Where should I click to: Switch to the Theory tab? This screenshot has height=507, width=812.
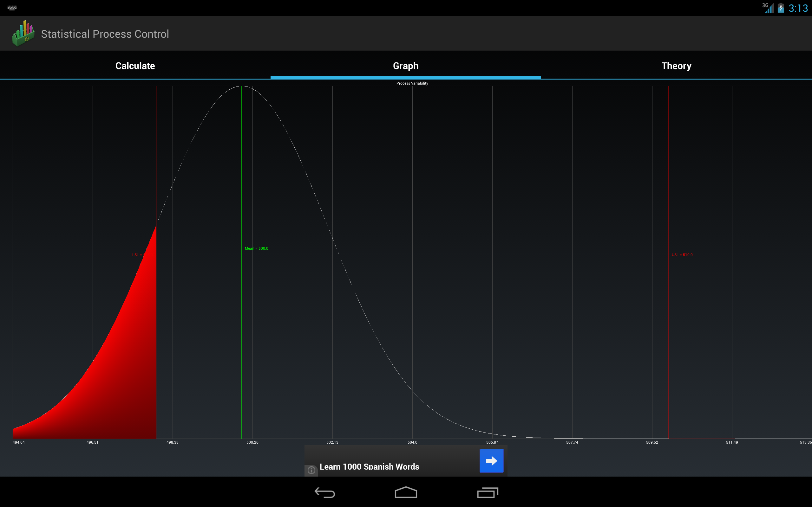point(676,66)
